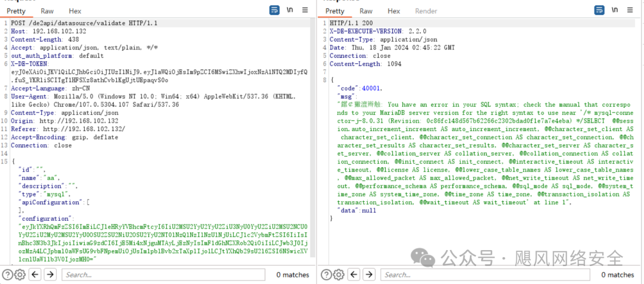Click "0 matches" label in Request pane
This screenshot has height=284, width=644.
tap(292, 274)
